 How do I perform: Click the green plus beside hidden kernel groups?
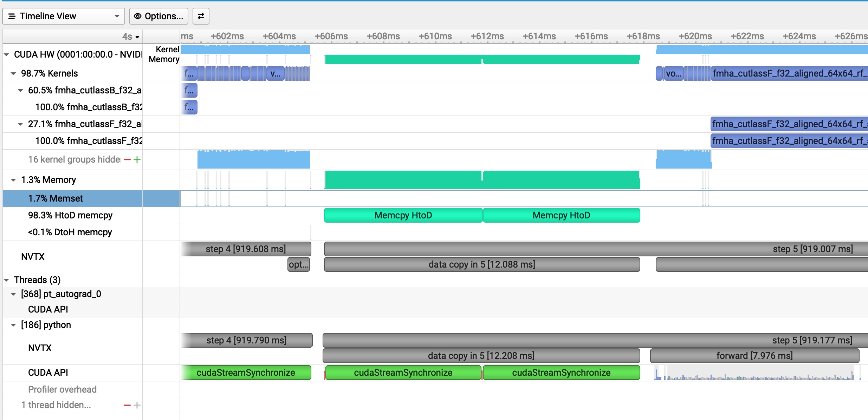(137, 160)
